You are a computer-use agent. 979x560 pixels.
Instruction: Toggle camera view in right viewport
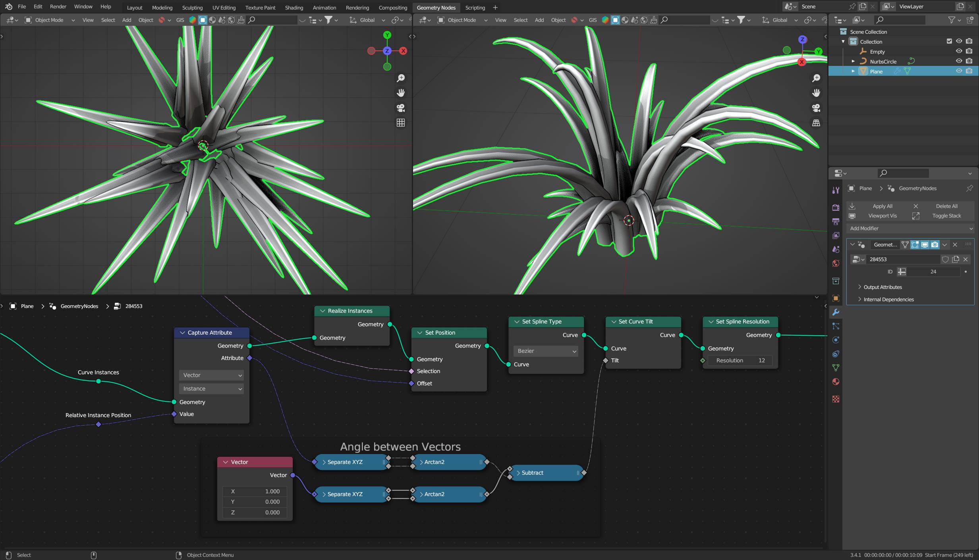[816, 108]
